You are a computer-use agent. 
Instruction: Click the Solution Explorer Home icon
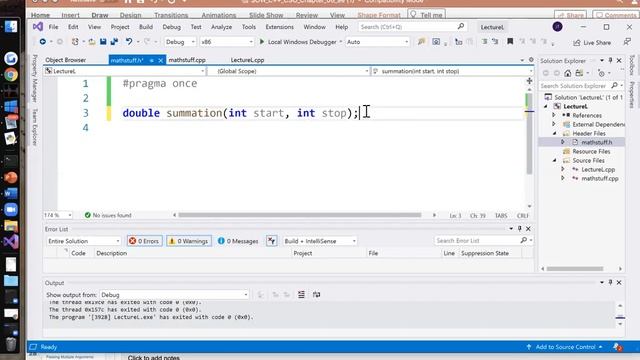(567, 73)
